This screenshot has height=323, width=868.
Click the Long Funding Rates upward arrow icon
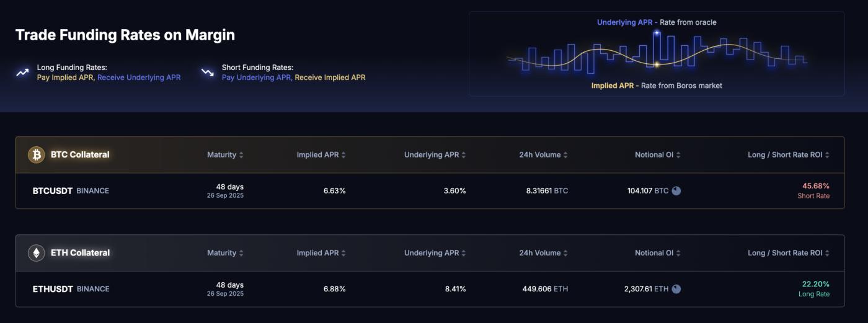[x=22, y=73]
